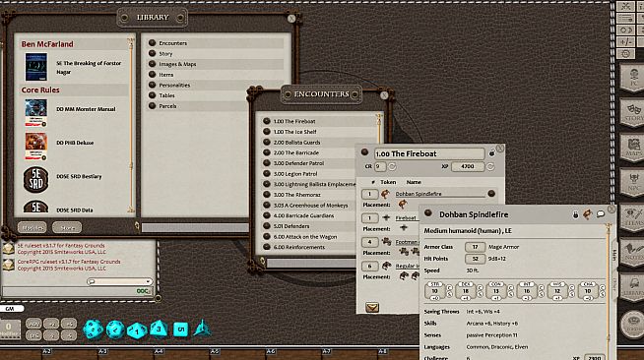Click link icon on Dohban Spindlefire row

(x=491, y=194)
